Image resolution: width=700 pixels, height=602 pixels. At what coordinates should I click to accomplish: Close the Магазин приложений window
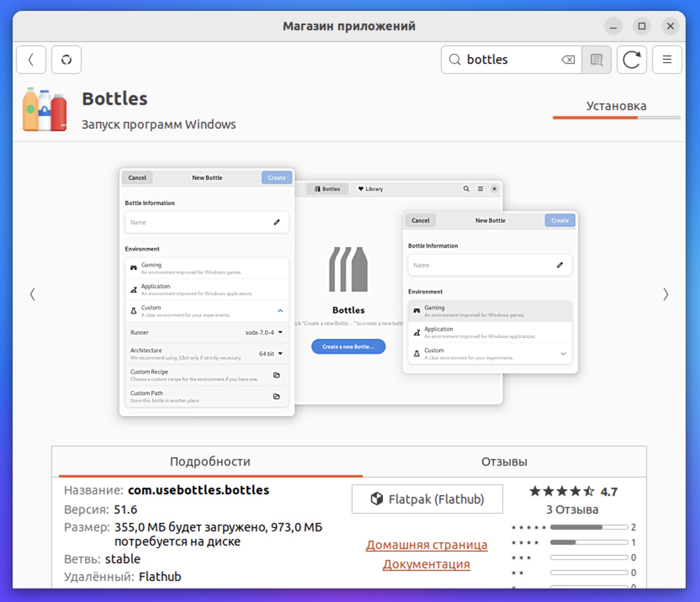(671, 26)
